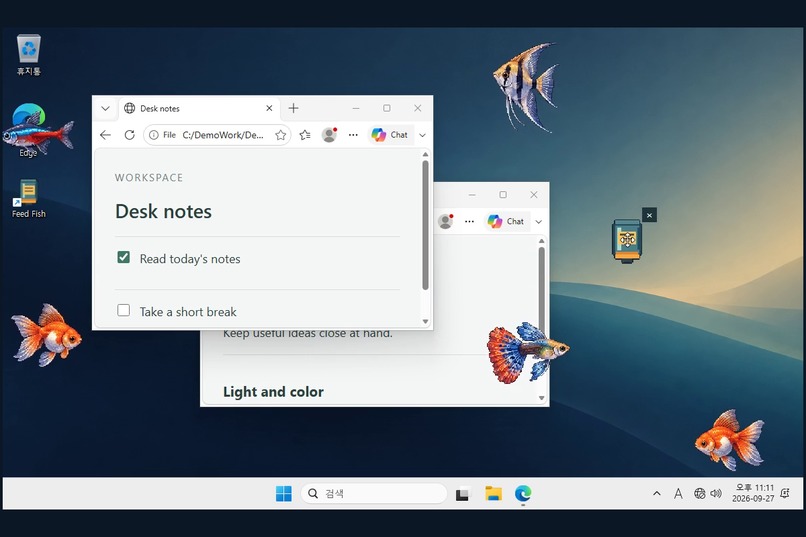Open the volume tray icon
806x537 pixels.
(716, 494)
